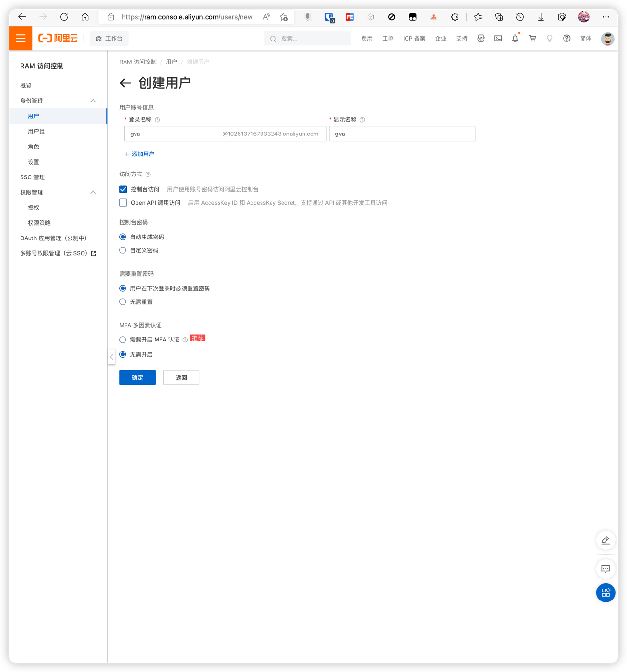This screenshot has width=627, height=672.
Task: Collapse the 权限管理 sidebar section
Action: [93, 193]
